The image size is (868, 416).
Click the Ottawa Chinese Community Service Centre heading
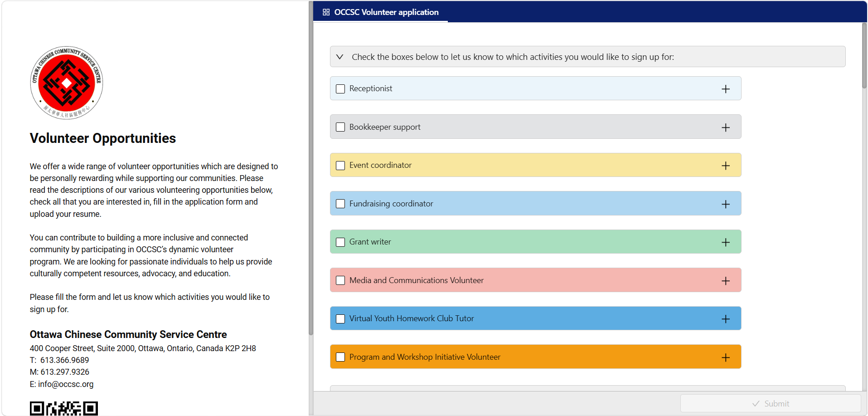point(128,334)
